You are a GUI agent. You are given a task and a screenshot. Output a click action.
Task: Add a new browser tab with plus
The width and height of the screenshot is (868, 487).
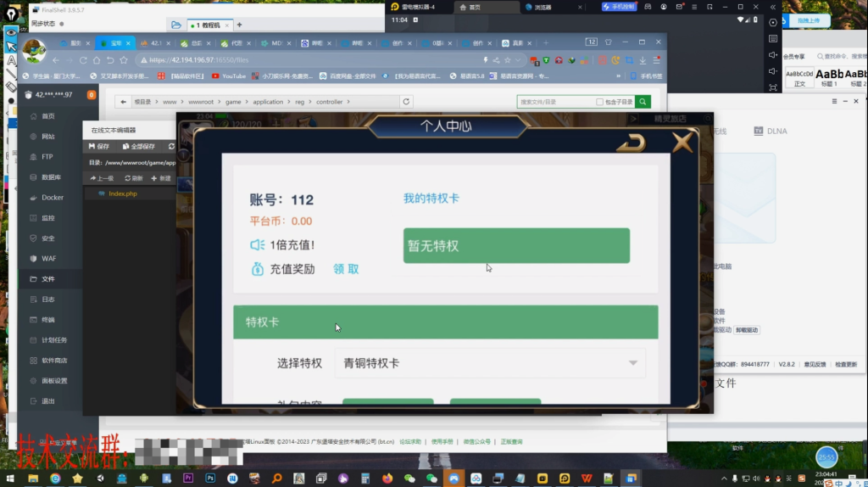click(546, 42)
